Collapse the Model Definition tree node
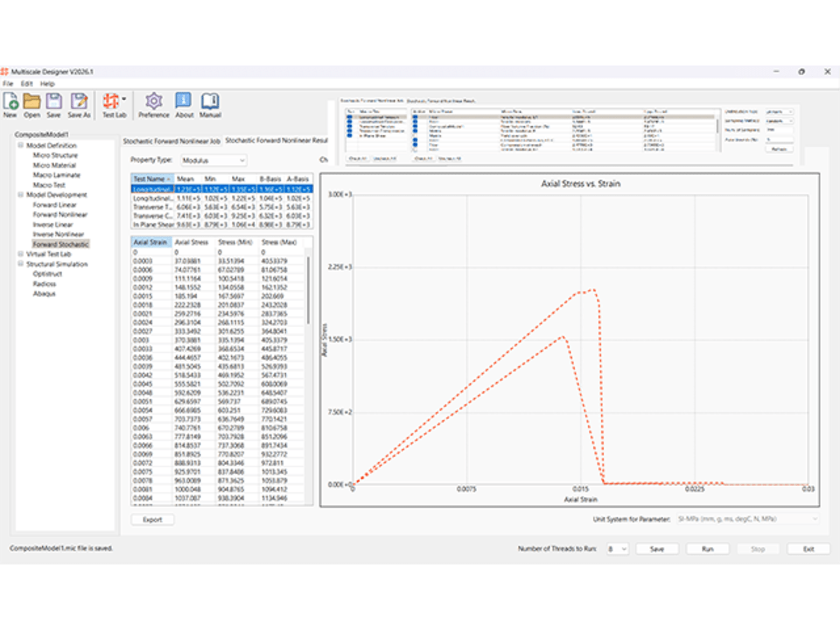This screenshot has height=630, width=840. click(x=21, y=145)
